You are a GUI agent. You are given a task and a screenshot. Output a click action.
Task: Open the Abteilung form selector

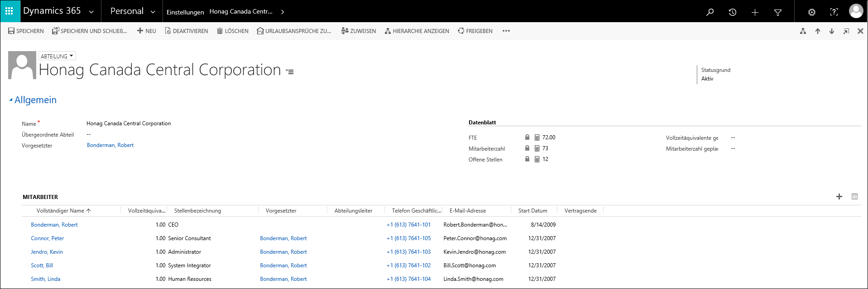click(x=57, y=56)
